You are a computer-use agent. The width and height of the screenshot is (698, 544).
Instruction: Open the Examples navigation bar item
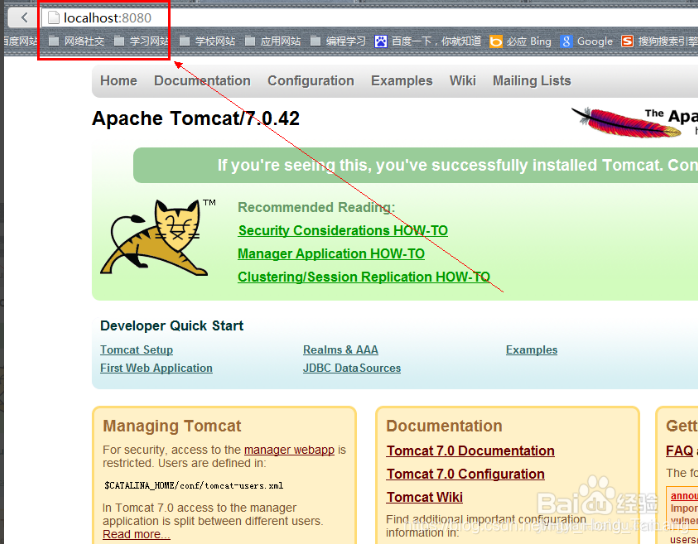402,81
